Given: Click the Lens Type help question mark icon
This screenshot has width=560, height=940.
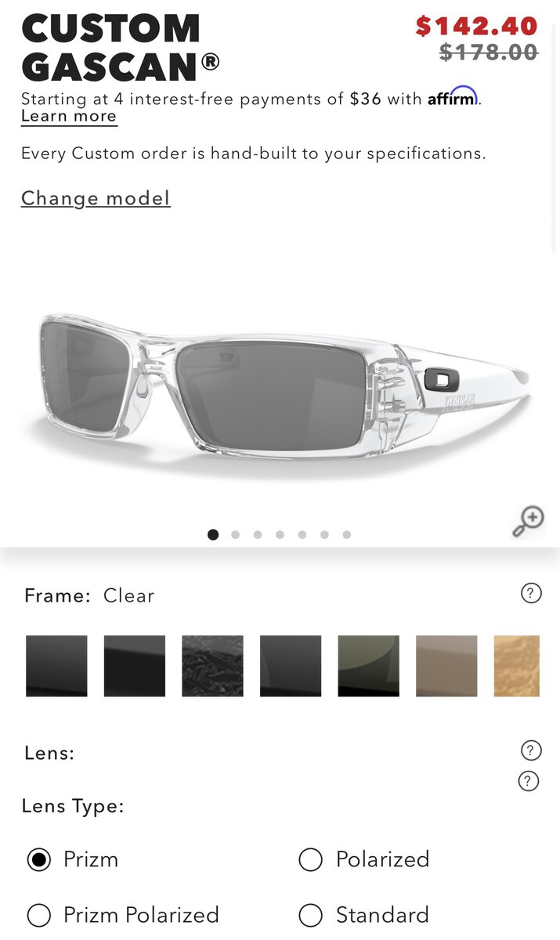Looking at the screenshot, I should coord(529,781).
